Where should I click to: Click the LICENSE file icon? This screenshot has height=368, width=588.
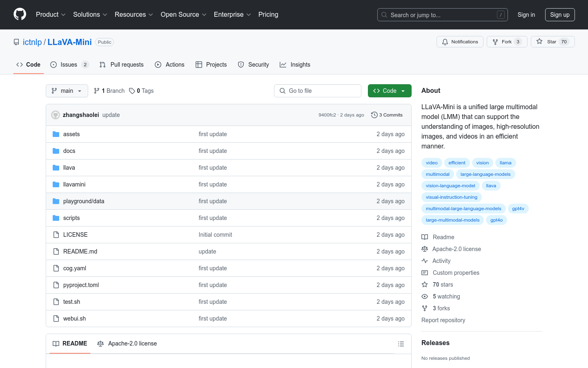(x=56, y=235)
